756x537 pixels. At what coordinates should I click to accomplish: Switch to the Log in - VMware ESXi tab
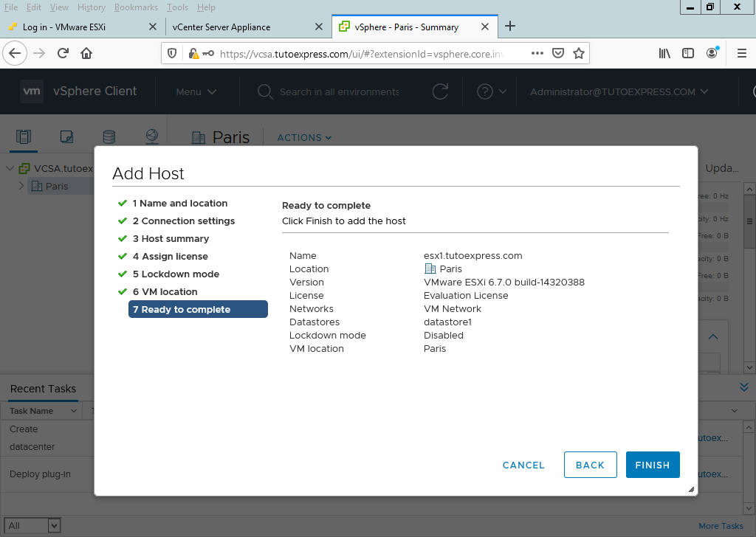click(82, 27)
